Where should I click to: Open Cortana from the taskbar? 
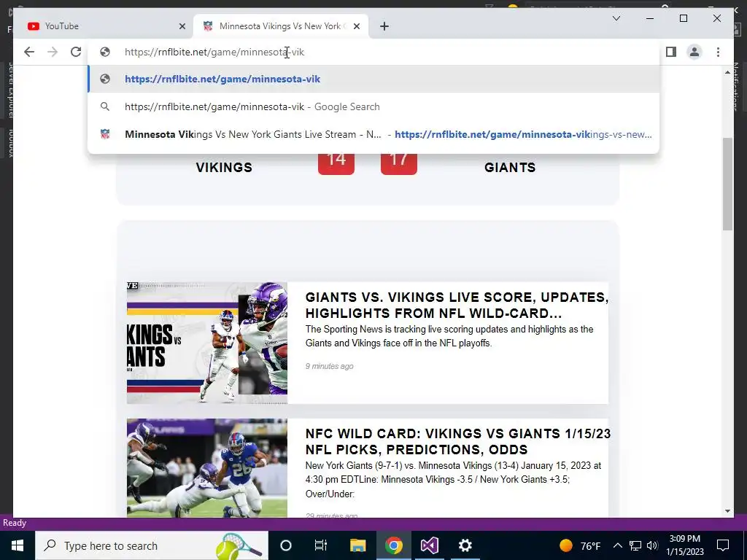click(x=286, y=545)
